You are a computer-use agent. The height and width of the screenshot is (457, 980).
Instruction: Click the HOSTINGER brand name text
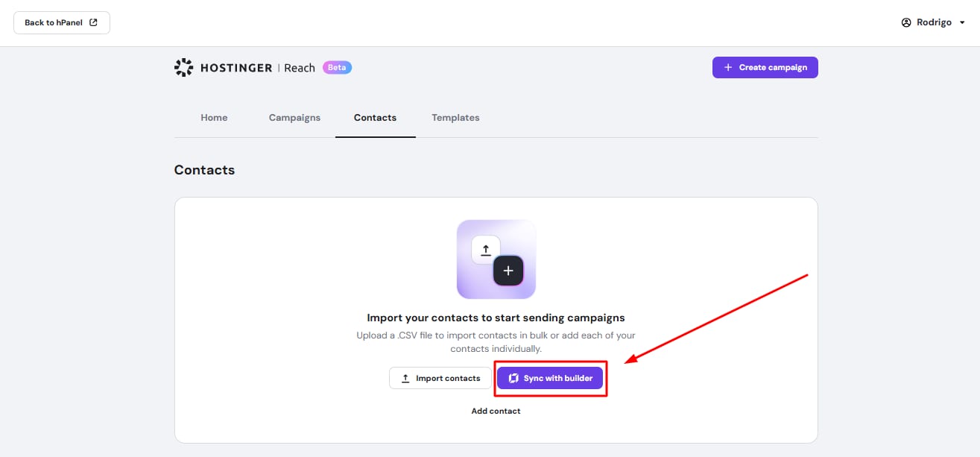236,68
